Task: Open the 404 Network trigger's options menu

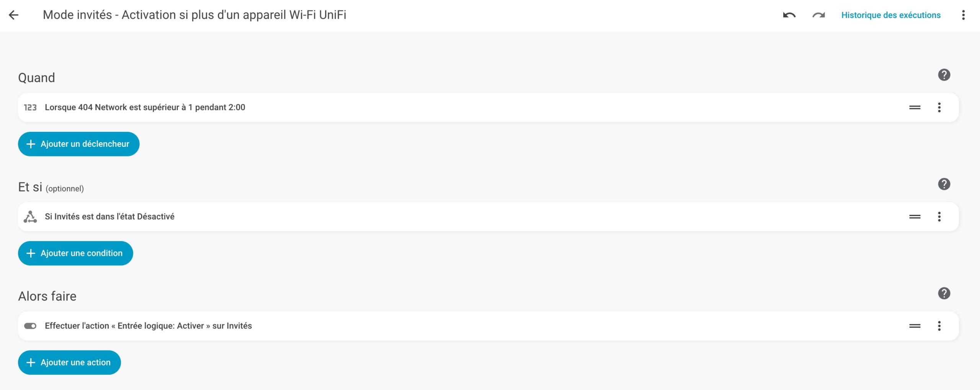Action: (939, 107)
